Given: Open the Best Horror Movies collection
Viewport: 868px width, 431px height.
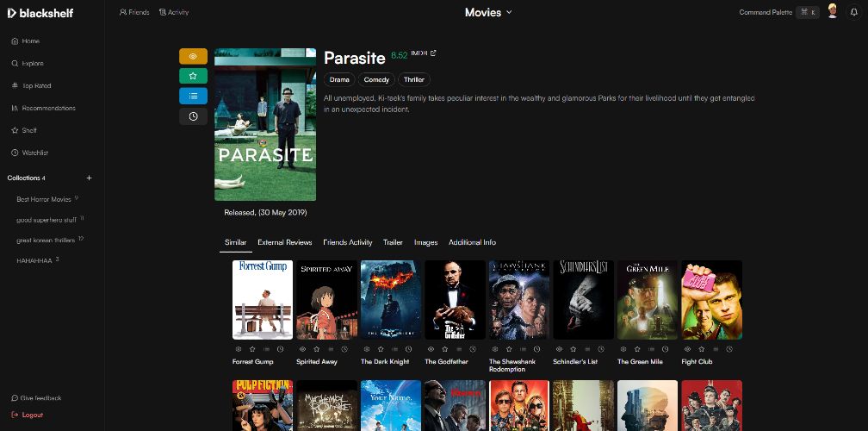Looking at the screenshot, I should (47, 199).
